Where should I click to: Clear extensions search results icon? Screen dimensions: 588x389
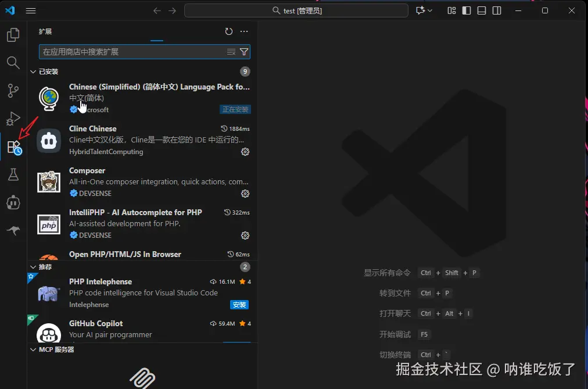tap(231, 52)
